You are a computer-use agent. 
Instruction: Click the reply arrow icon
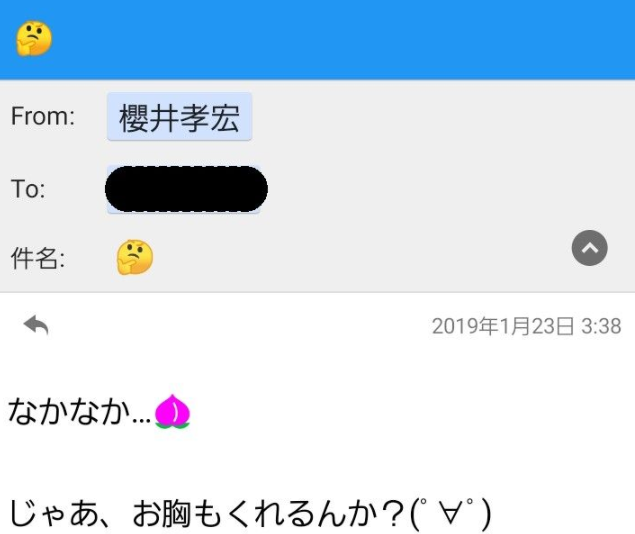click(36, 325)
